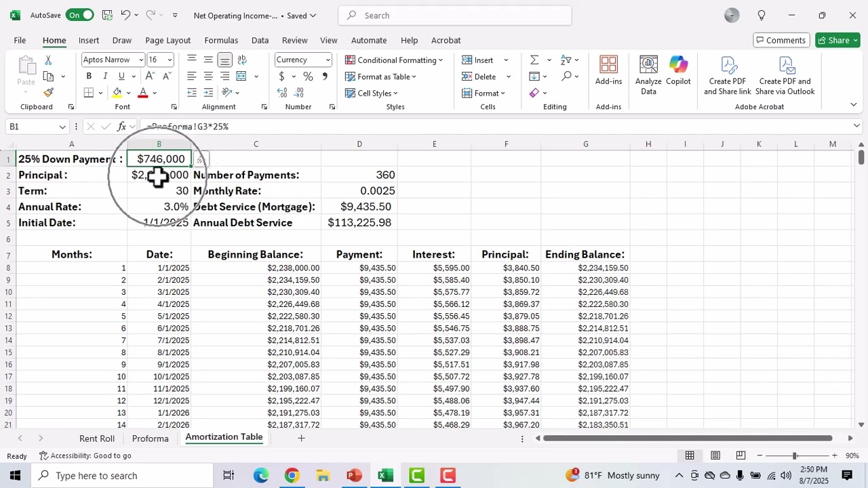Click in the Search box
868x488 pixels.
(x=455, y=16)
